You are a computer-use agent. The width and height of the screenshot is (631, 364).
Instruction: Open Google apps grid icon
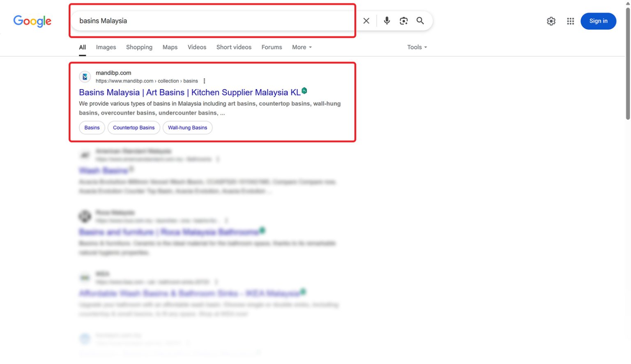[570, 21]
